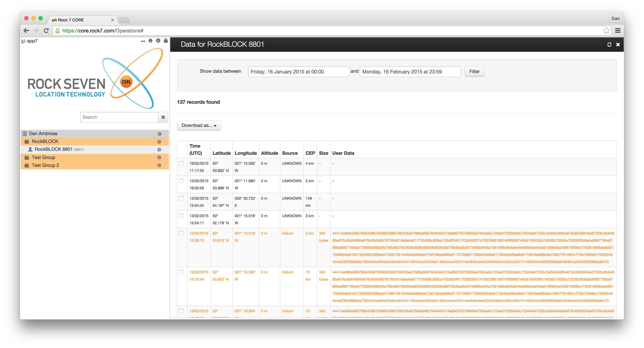Click the resize arrows icon beside app7
The width and height of the screenshot is (644, 348).
pyautogui.click(x=143, y=41)
